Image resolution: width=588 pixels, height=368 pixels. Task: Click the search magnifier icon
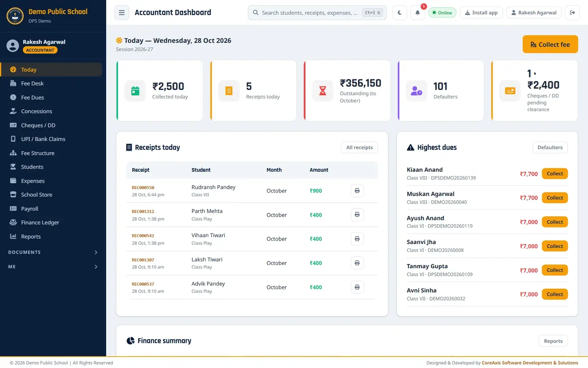tap(256, 13)
